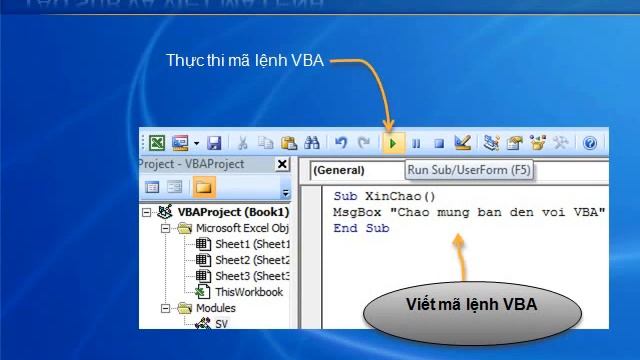Click the Undo arrow icon
The height and width of the screenshot is (360, 640).
coord(341,143)
